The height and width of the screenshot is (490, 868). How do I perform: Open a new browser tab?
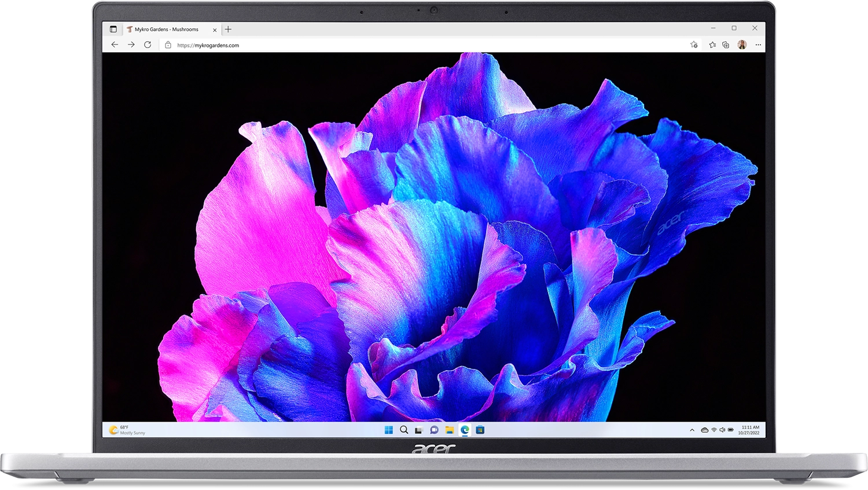(228, 29)
